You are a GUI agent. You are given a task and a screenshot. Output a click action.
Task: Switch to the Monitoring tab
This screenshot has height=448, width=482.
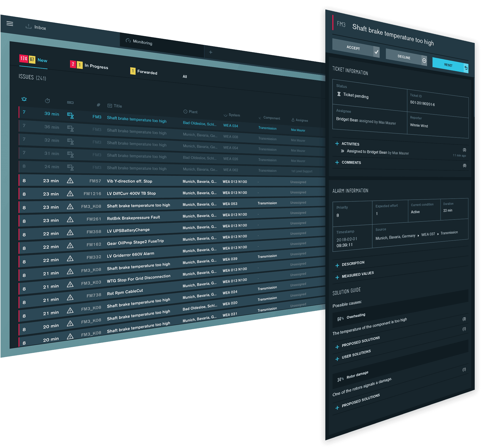point(142,42)
